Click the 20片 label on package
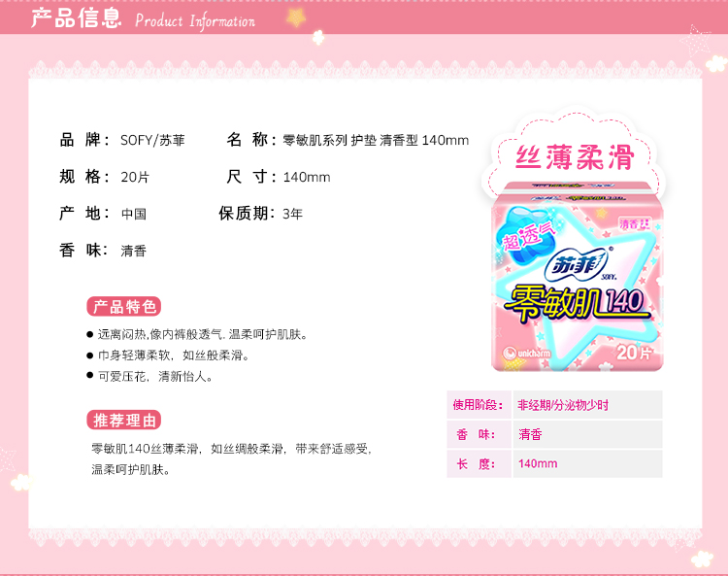This screenshot has width=728, height=576. (633, 353)
